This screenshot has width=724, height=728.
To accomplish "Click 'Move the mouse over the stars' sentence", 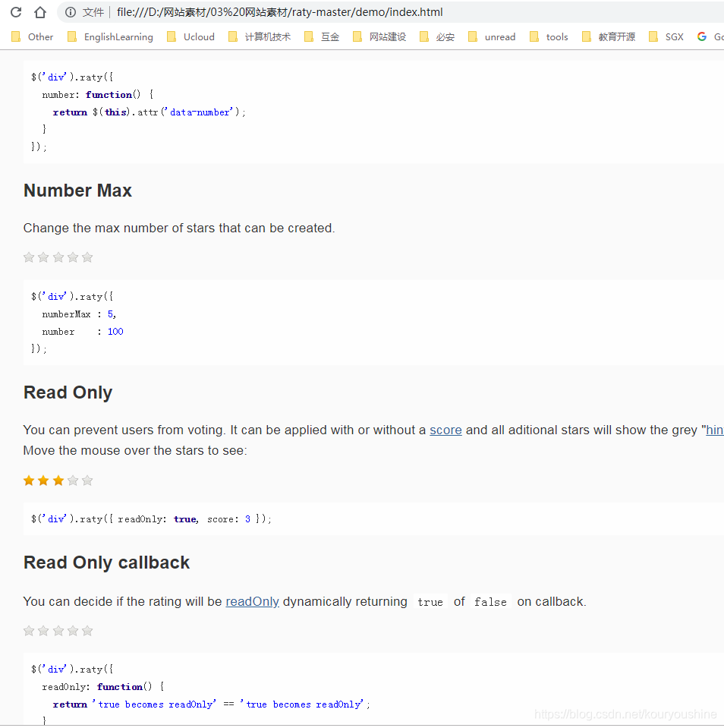I will pyautogui.click(x=135, y=451).
